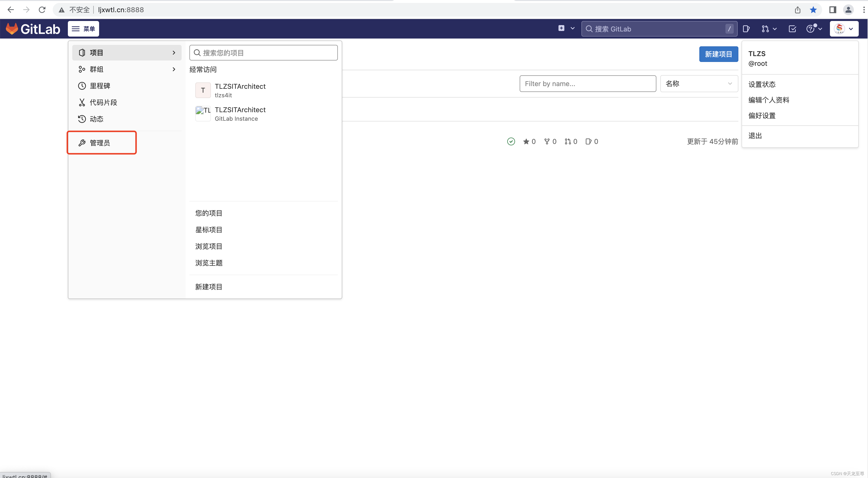Focus the 搜索 GitLab search field
The width and height of the screenshot is (868, 478).
pyautogui.click(x=659, y=29)
